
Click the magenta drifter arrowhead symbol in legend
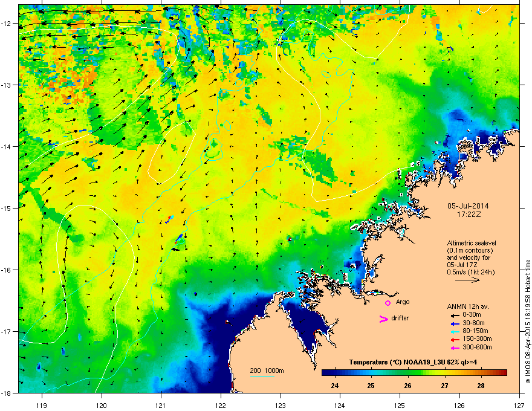pyautogui.click(x=384, y=319)
